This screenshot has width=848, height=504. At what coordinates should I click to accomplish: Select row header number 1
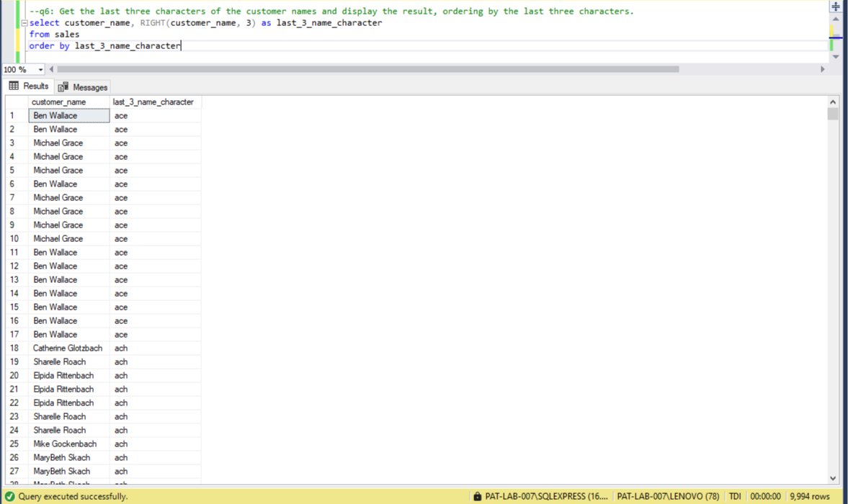tap(17, 116)
